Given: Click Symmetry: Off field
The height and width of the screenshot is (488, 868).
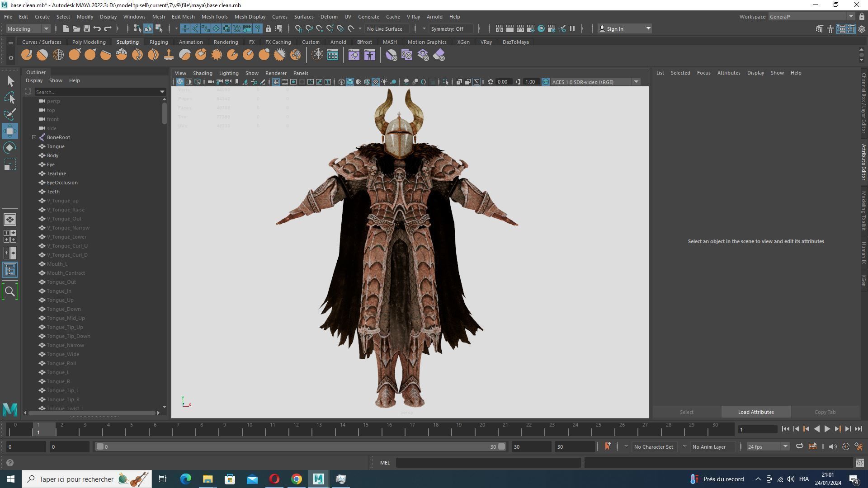Looking at the screenshot, I should 451,29.
